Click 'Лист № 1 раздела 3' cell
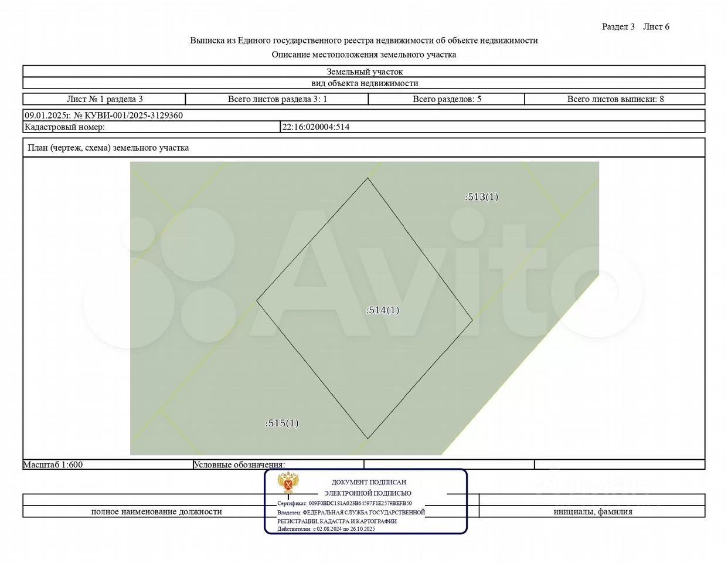Screen dimensions: 728x563 [104, 99]
